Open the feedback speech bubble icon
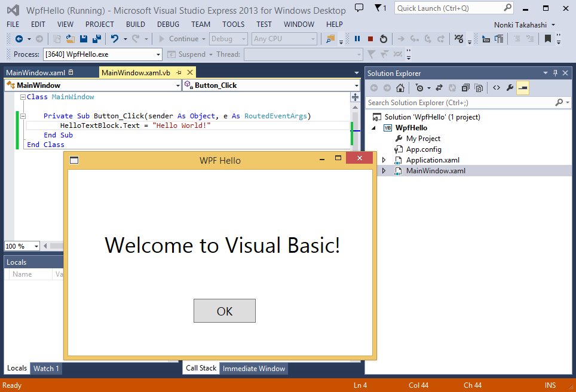The width and height of the screenshot is (576, 392). pos(359,8)
